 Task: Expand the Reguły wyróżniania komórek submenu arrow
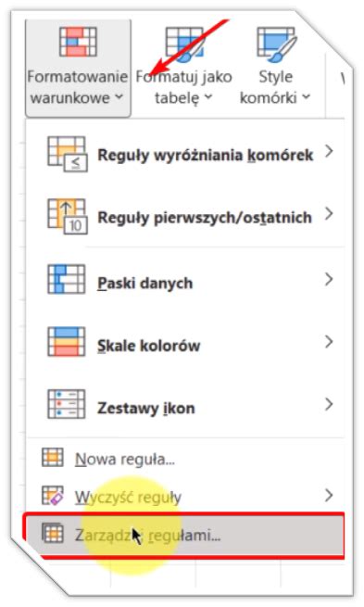coord(329,151)
